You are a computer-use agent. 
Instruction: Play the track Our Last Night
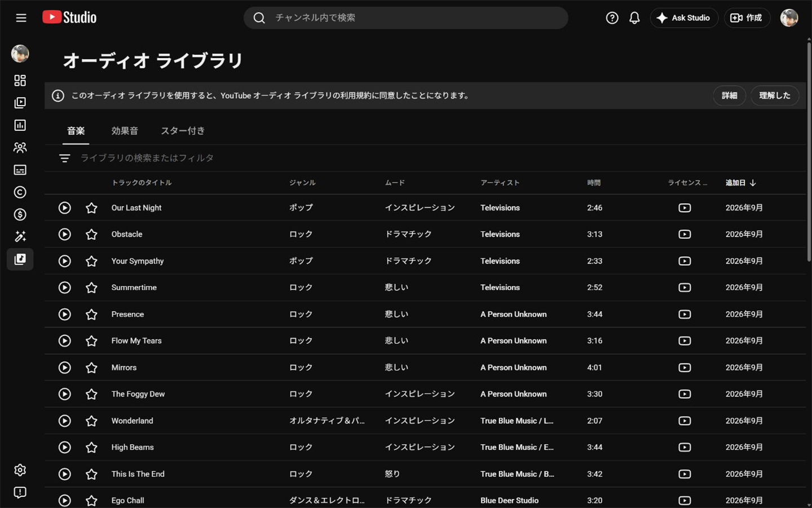coord(65,208)
